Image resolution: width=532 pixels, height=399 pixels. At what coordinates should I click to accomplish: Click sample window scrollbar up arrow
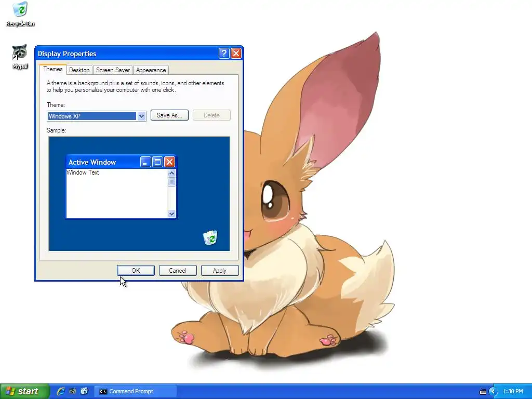[171, 173]
